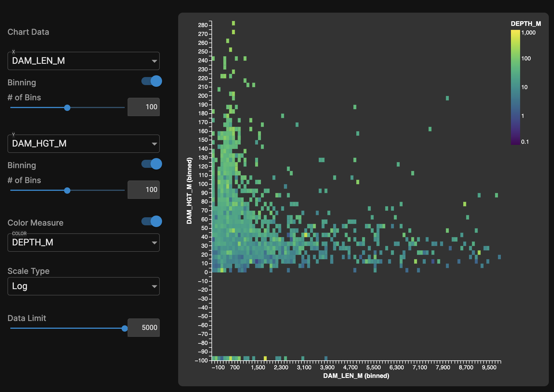Click the DAM_LEN_M (binned) axis title

point(356,376)
